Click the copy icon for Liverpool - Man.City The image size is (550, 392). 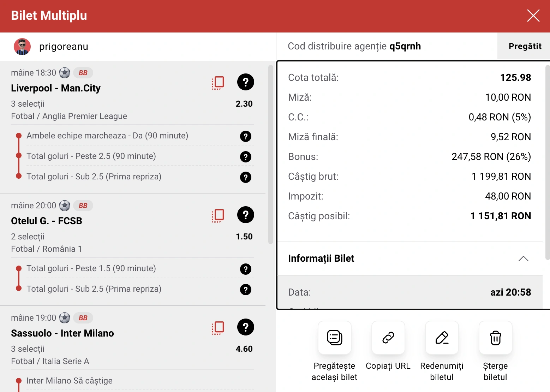[218, 83]
